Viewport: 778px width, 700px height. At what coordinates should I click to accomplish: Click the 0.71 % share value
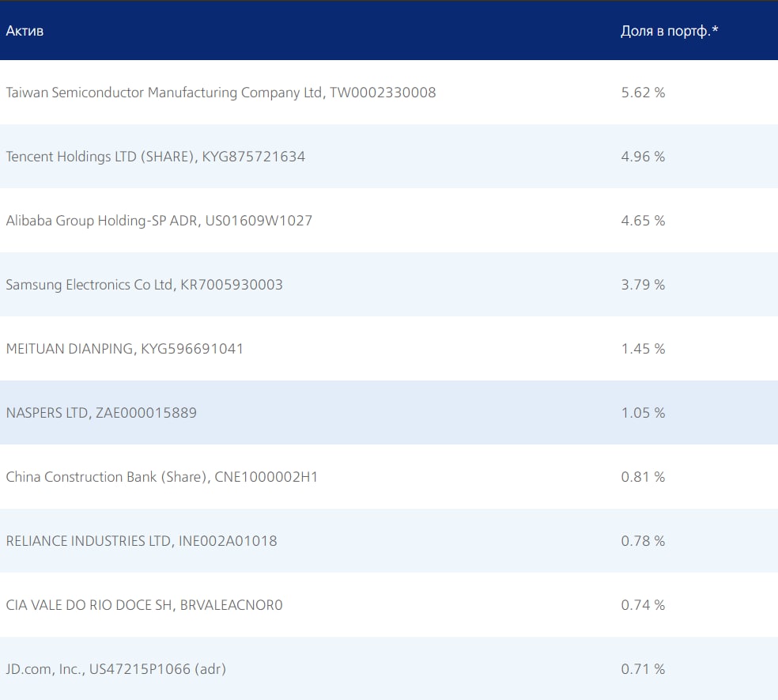point(643,668)
